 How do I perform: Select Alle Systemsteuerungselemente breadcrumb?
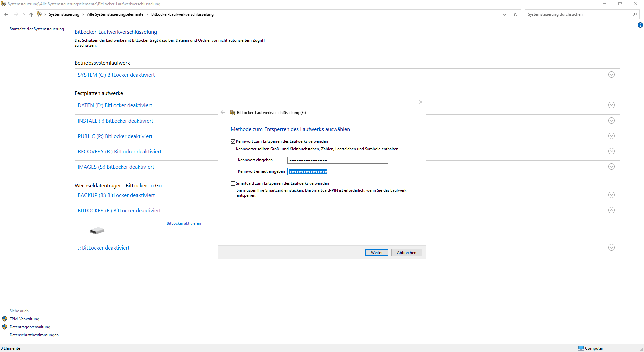point(115,14)
